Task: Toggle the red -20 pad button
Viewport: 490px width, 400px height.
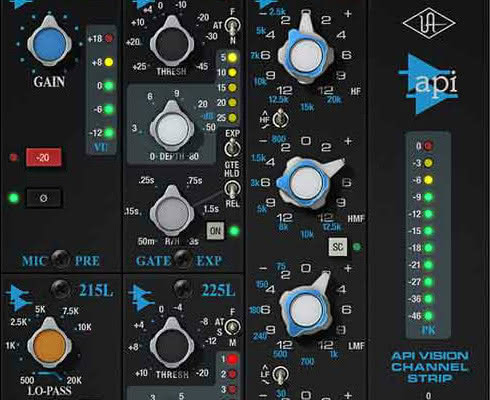Action: pyautogui.click(x=44, y=157)
